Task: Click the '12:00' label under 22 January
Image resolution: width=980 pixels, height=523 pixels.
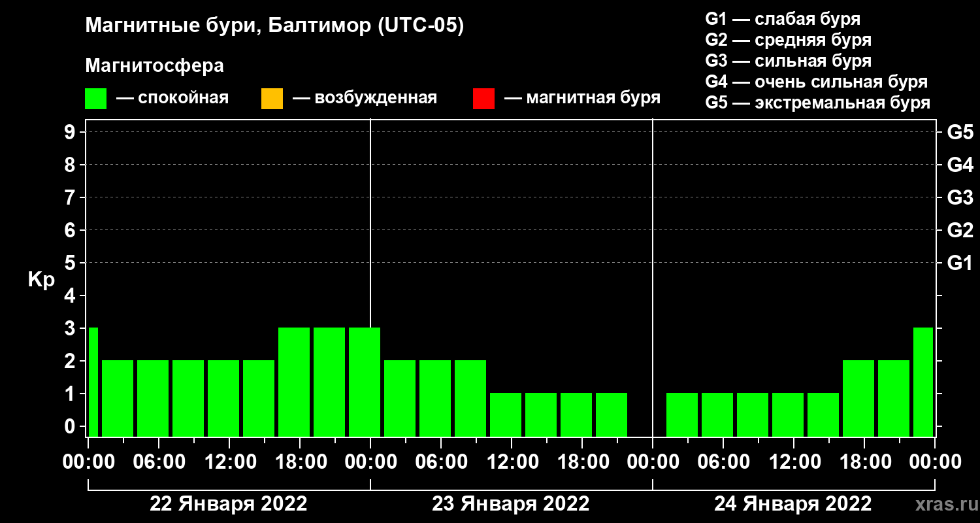Action: coord(229,462)
